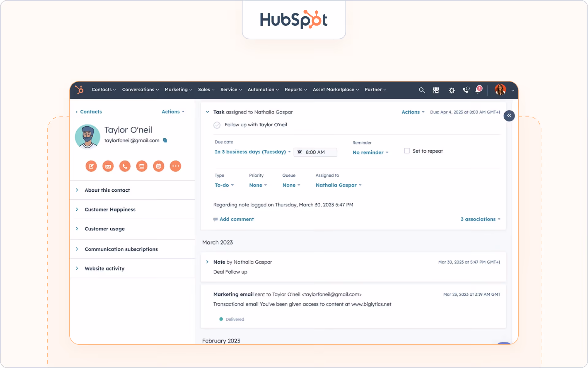Open the Contacts navigation menu
The height and width of the screenshot is (368, 588).
point(104,90)
